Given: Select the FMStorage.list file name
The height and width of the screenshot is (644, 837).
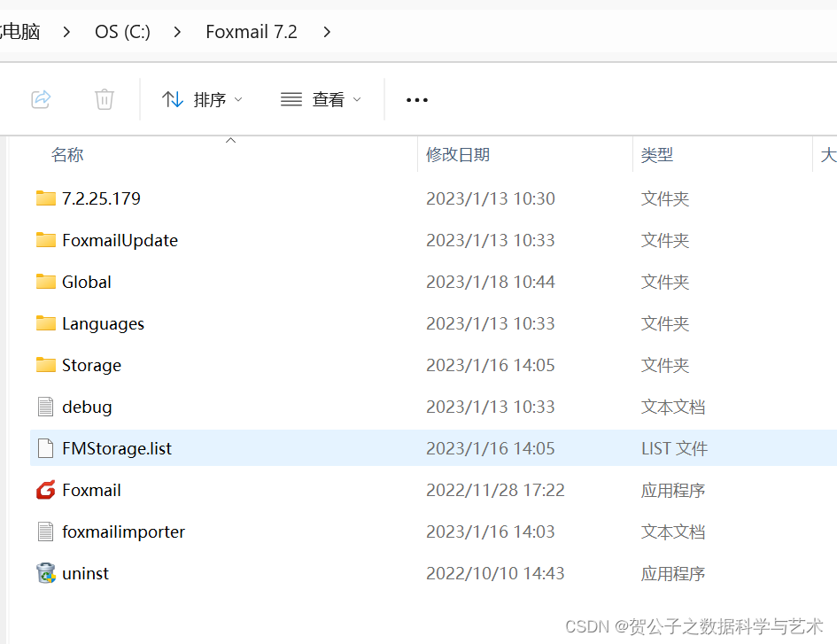Looking at the screenshot, I should point(117,448).
